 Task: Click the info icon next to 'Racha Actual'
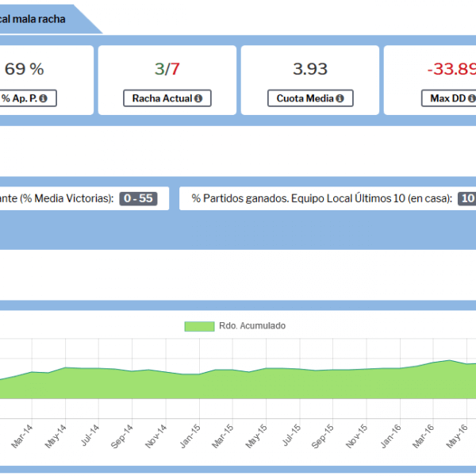pyautogui.click(x=198, y=98)
